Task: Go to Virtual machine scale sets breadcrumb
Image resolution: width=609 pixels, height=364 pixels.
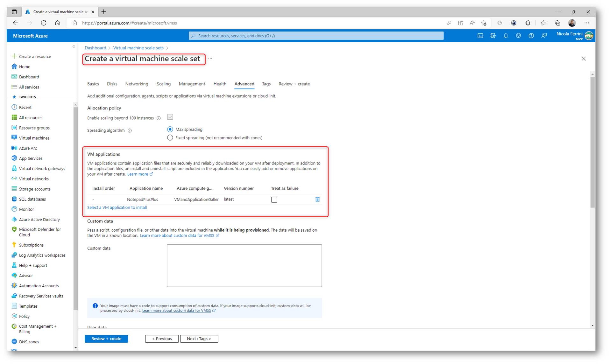Action: click(138, 48)
